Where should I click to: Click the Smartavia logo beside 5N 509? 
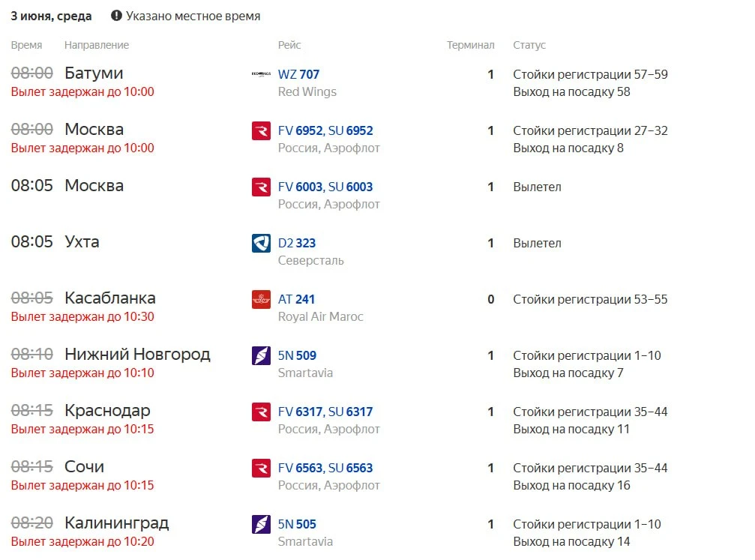(x=261, y=356)
